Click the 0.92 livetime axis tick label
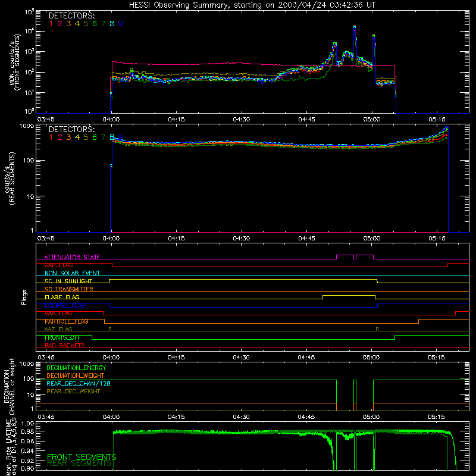Viewport: 476px width, 476px height. [x=28, y=461]
